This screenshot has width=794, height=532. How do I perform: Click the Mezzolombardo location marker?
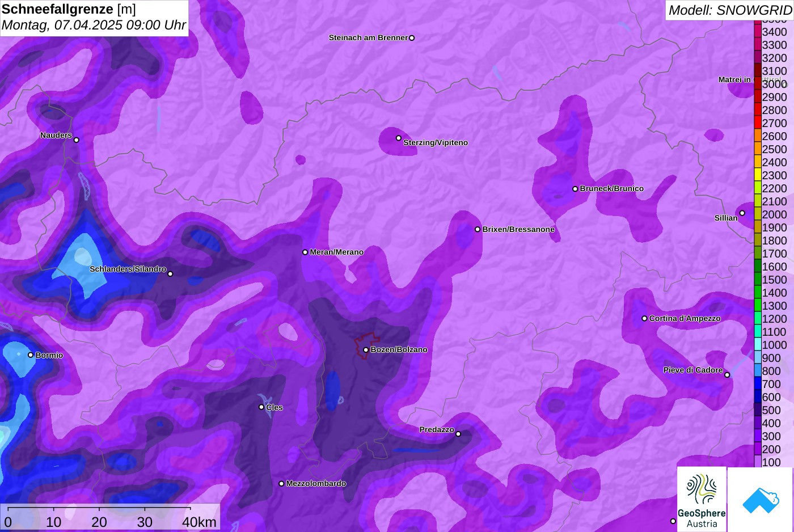pyautogui.click(x=281, y=484)
